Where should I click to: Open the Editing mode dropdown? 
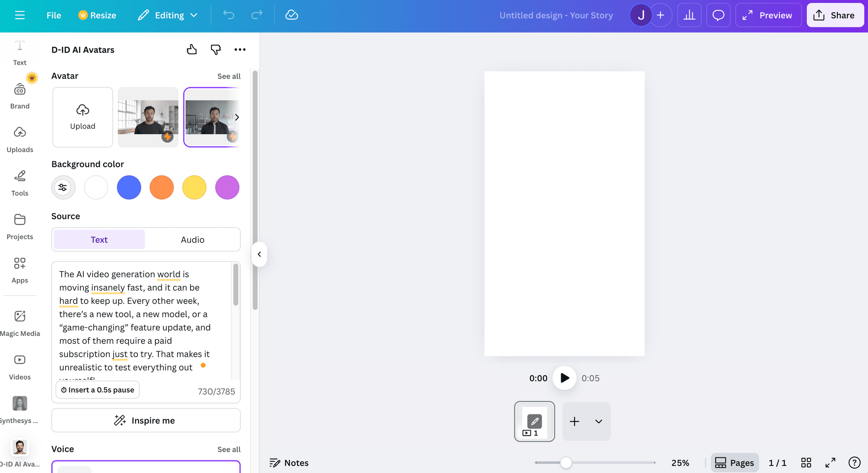tap(168, 15)
